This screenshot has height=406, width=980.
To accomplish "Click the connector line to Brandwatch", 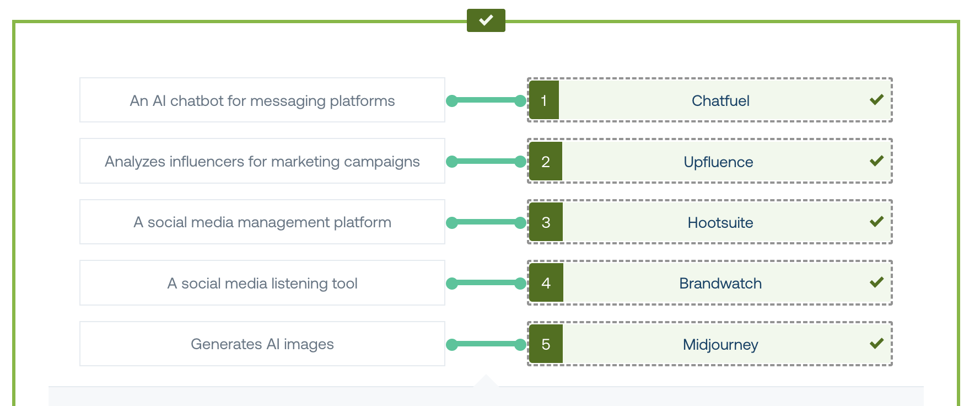I will point(486,283).
